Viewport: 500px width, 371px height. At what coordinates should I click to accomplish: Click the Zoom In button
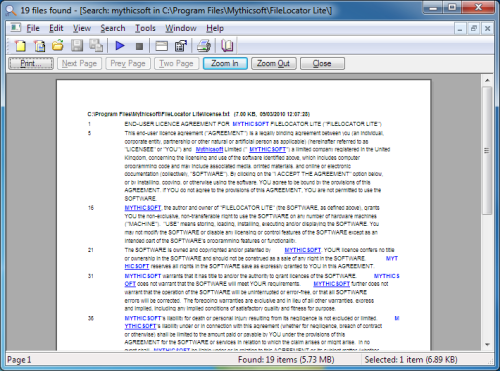click(x=225, y=63)
